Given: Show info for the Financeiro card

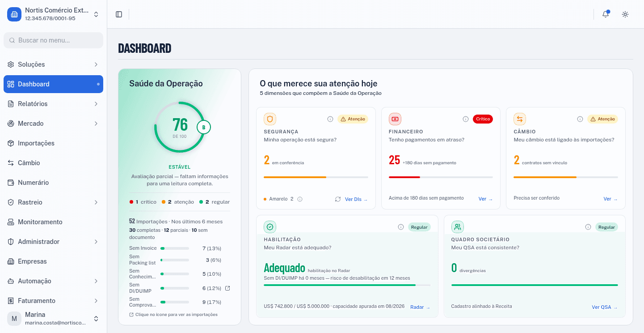Looking at the screenshot, I should [466, 119].
